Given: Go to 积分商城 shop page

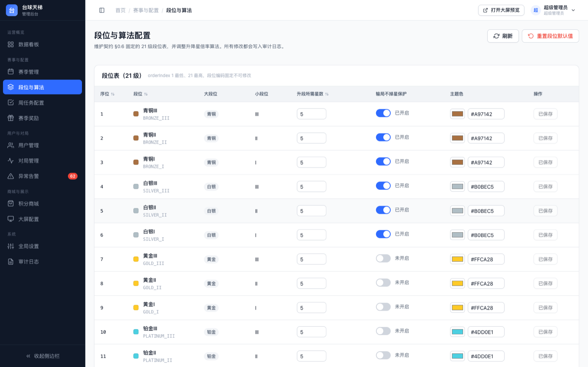Looking at the screenshot, I should (42, 204).
